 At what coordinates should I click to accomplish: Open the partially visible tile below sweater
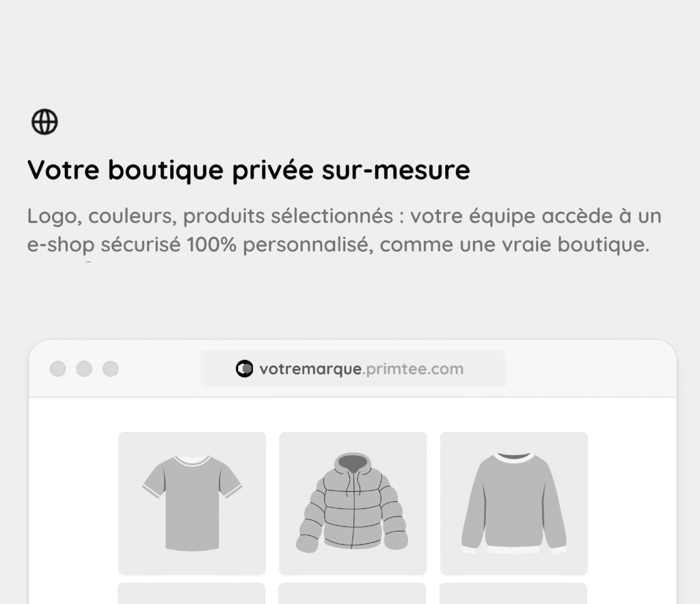click(513, 593)
